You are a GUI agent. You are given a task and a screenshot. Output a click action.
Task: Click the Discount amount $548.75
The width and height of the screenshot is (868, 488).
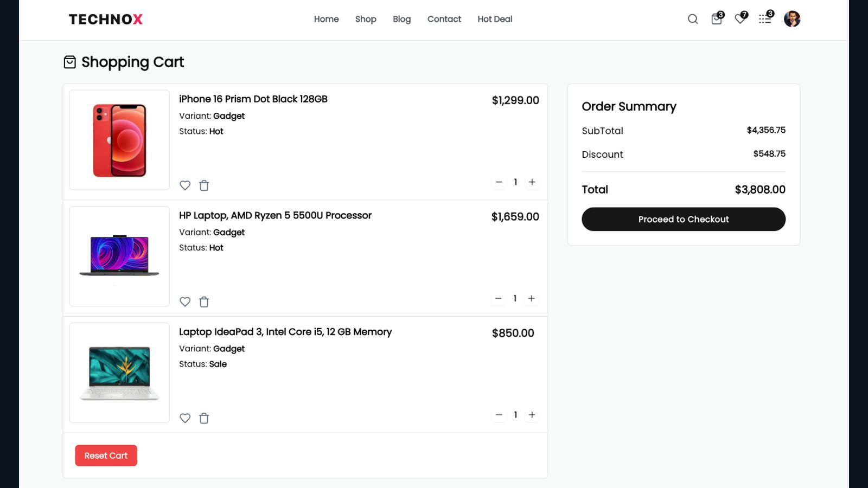click(769, 154)
